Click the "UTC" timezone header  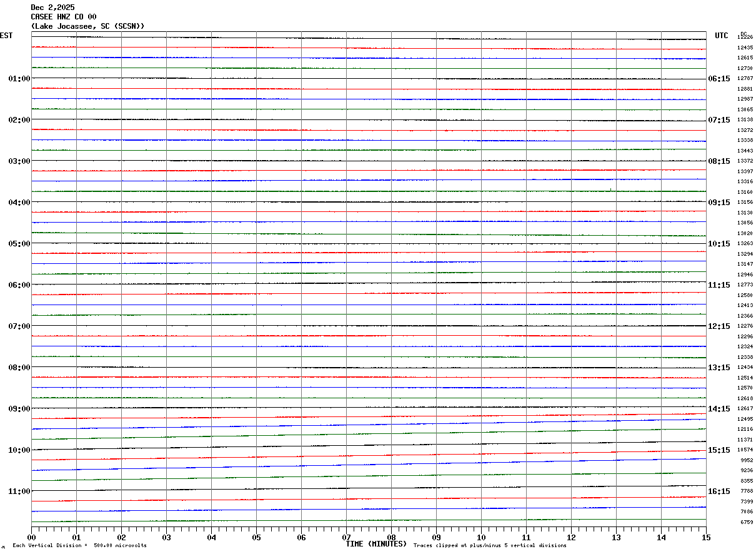(722, 36)
